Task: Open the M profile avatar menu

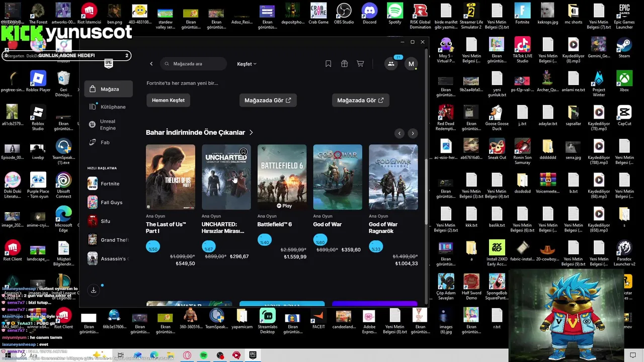Action: coord(411,64)
